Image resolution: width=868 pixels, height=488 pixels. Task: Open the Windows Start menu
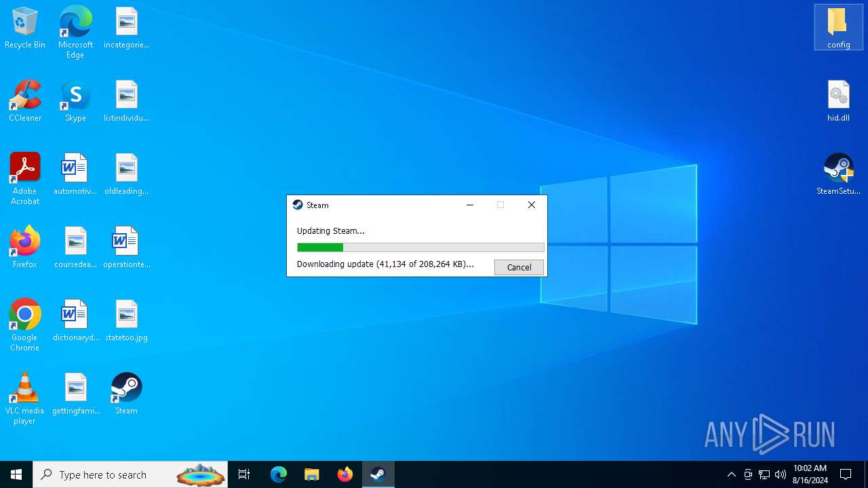click(x=16, y=474)
